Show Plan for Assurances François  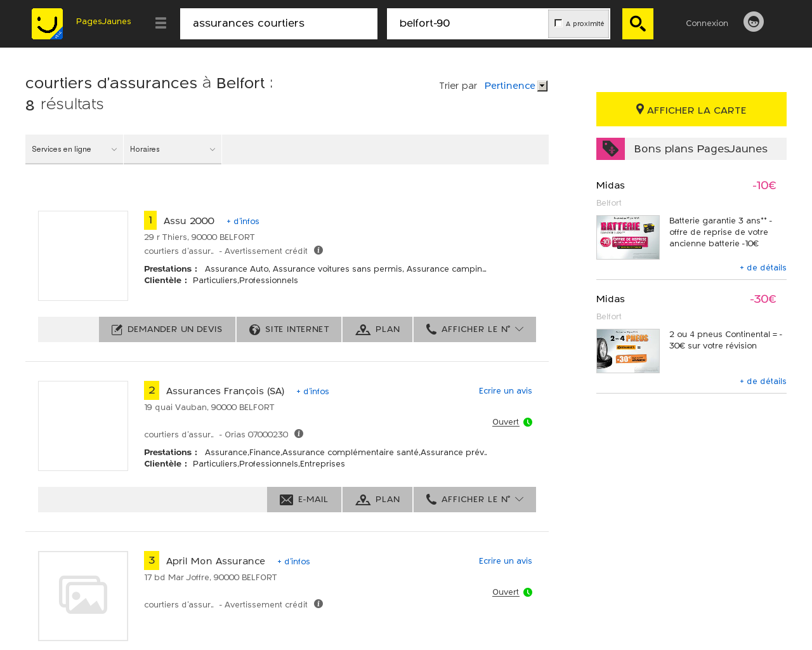click(377, 500)
